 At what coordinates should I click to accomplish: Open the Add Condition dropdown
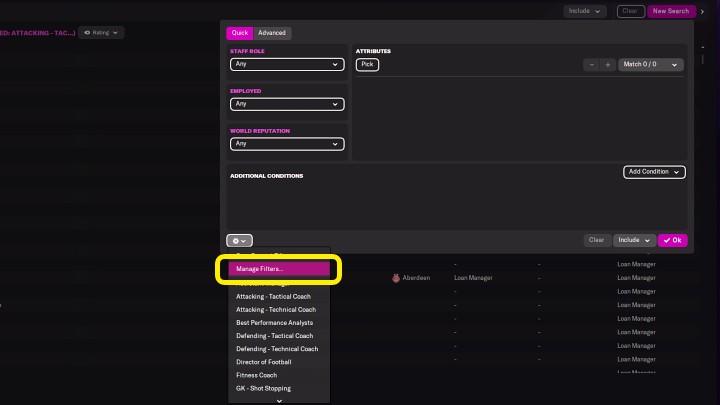point(654,172)
